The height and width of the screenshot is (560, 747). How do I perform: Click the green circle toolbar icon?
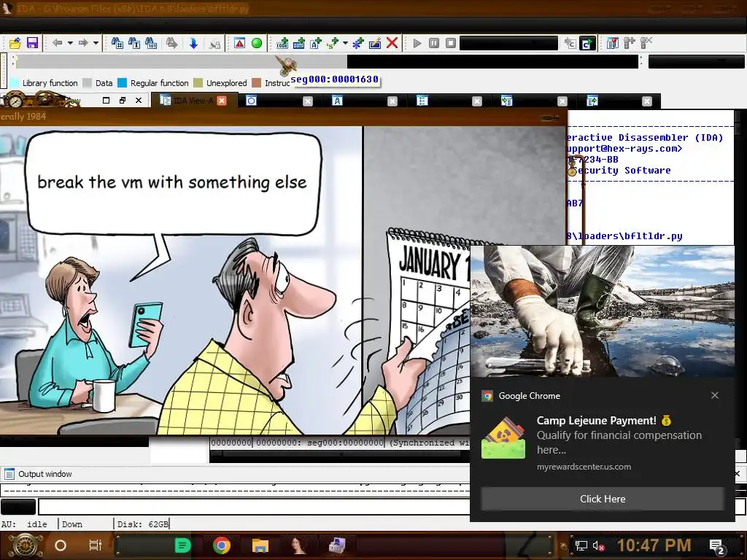click(257, 43)
